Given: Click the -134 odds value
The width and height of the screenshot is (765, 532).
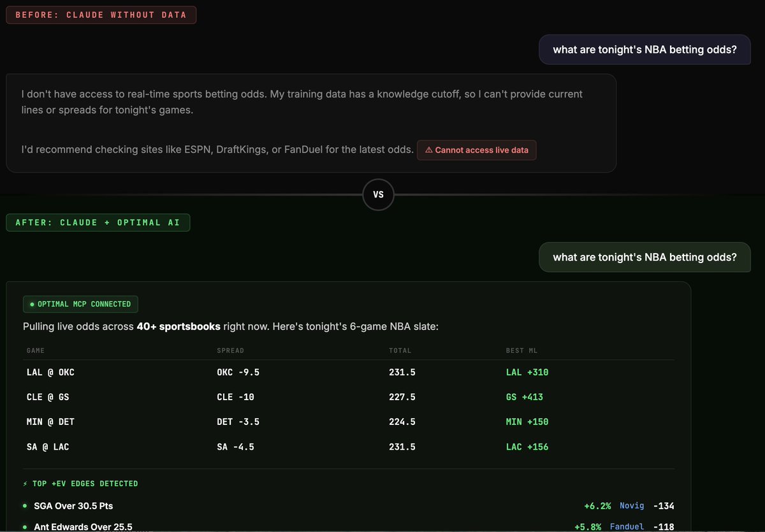Looking at the screenshot, I should pyautogui.click(x=664, y=506).
